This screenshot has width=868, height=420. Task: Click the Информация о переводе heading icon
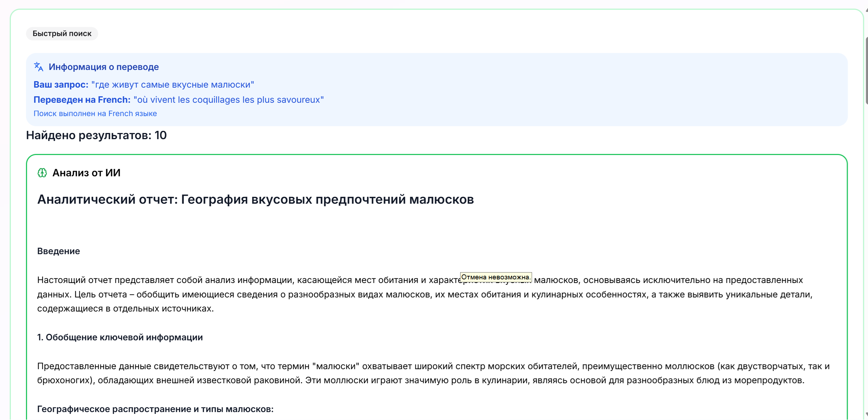click(38, 67)
